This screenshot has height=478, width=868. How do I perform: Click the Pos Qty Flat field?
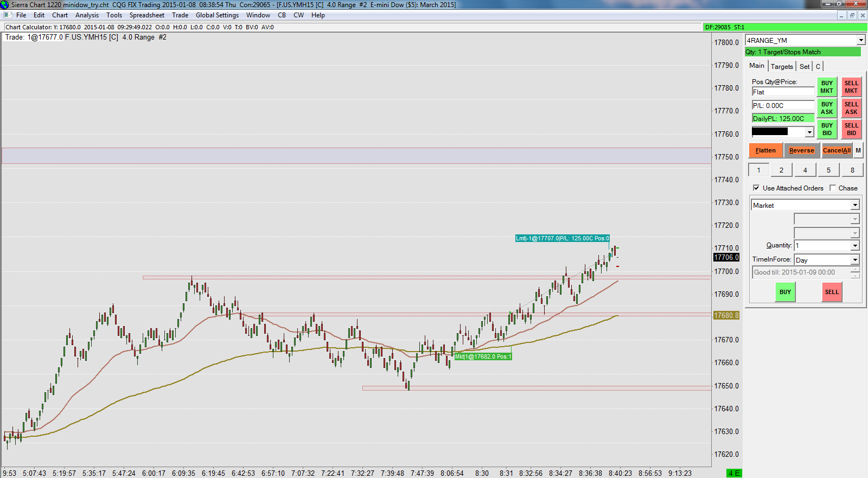783,92
